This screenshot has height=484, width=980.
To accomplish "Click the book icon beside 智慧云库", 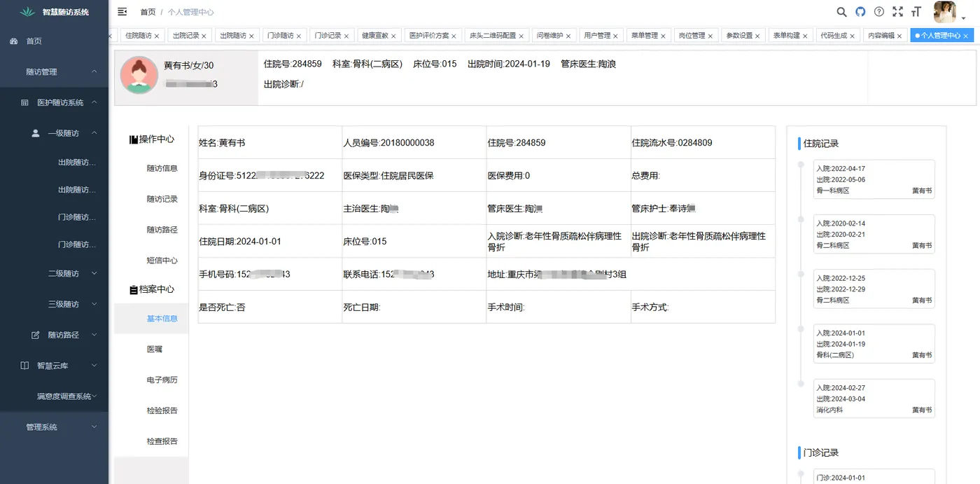I will coord(26,365).
